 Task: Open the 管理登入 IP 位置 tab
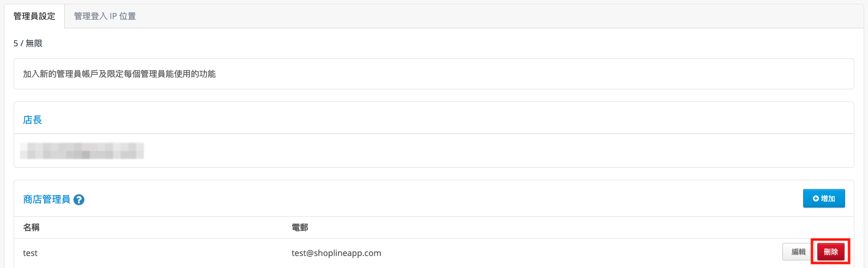pyautogui.click(x=105, y=16)
